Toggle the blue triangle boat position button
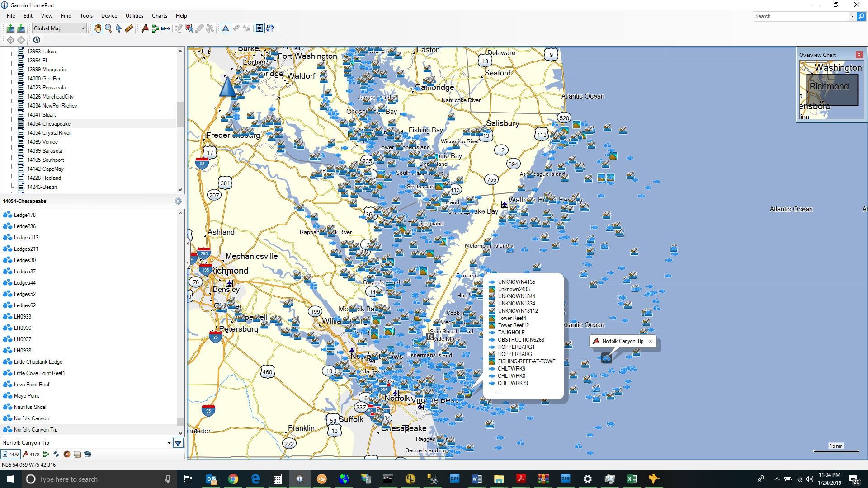Viewport: 868px width, 488px height. [x=226, y=28]
